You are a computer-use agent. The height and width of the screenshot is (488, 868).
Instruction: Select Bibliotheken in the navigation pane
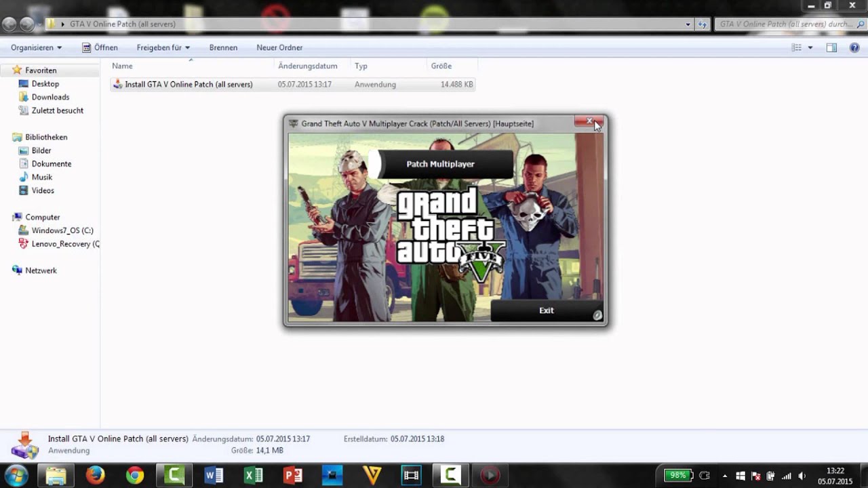tap(46, 137)
